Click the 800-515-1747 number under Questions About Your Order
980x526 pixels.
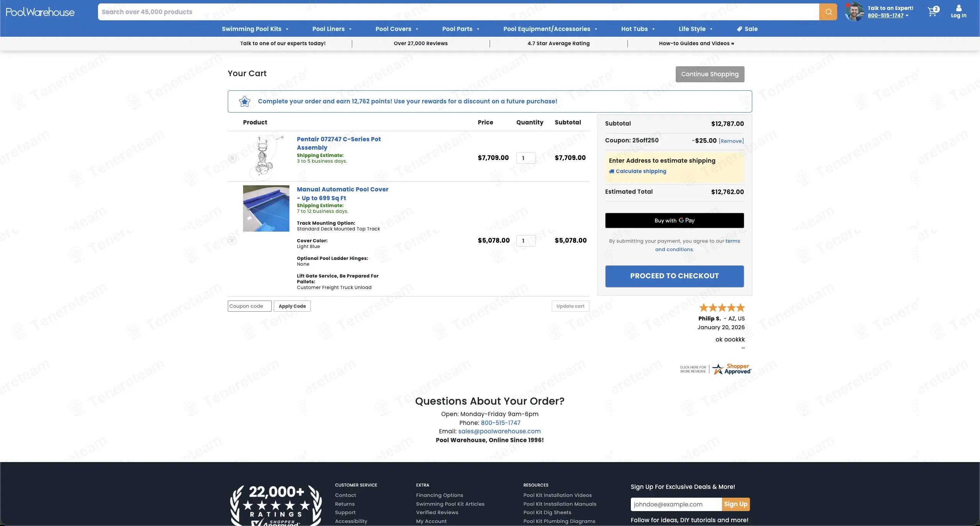[500, 423]
